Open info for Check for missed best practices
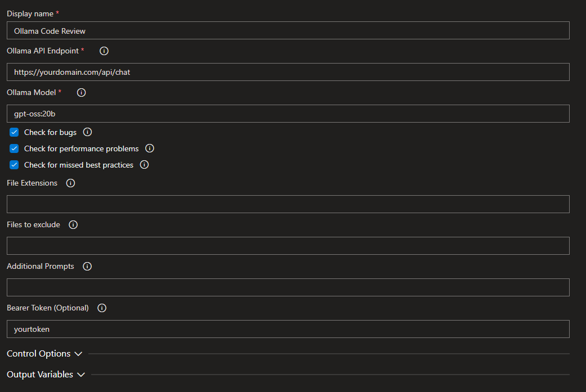Viewport: 586px width, 392px height. coord(144,165)
